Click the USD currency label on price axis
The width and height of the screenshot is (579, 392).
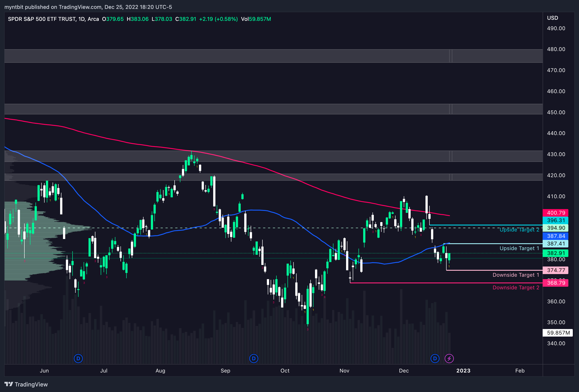coord(552,18)
